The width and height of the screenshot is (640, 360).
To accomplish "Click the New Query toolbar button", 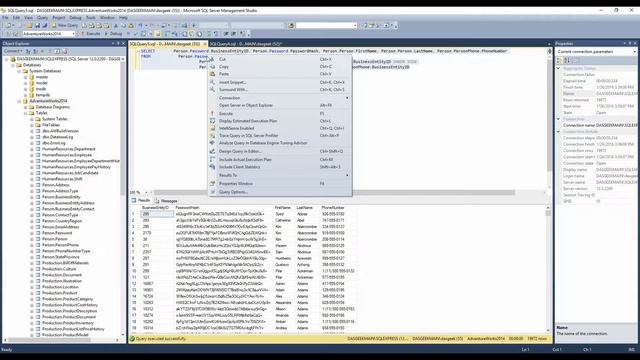I will point(65,25).
